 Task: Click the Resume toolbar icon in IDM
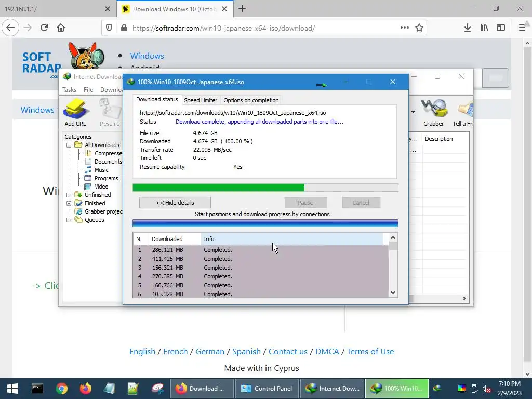point(110,112)
